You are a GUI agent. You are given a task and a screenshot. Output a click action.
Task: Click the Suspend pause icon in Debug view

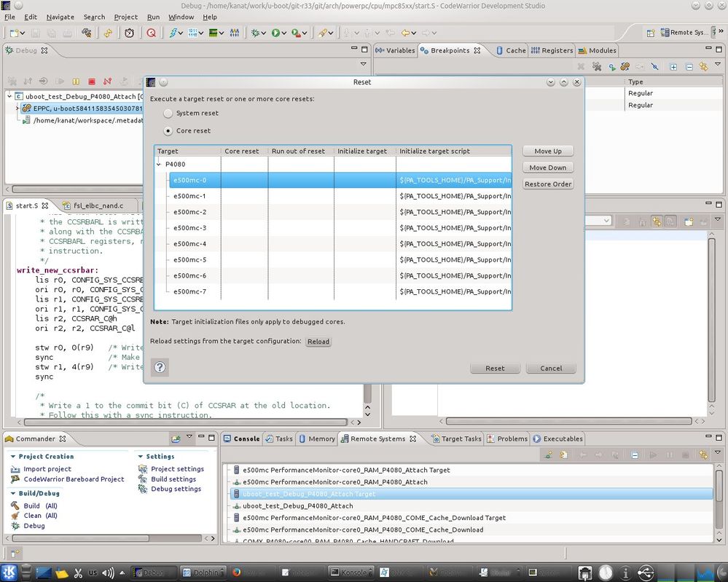point(76,81)
